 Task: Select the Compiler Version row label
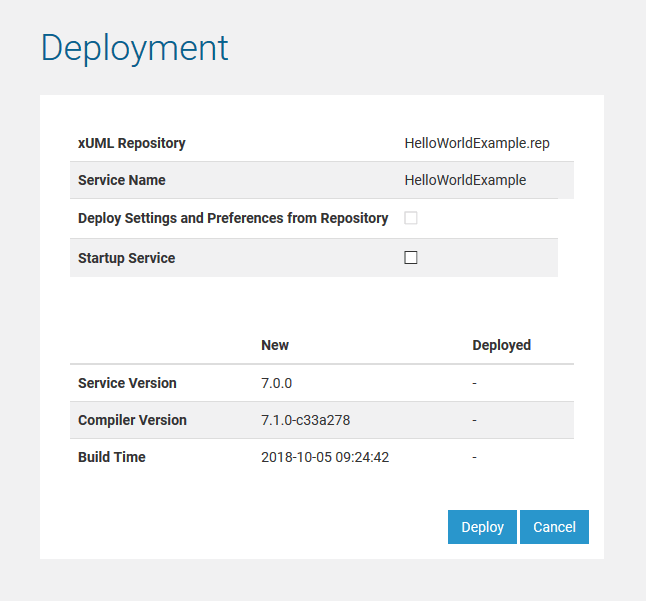click(132, 420)
